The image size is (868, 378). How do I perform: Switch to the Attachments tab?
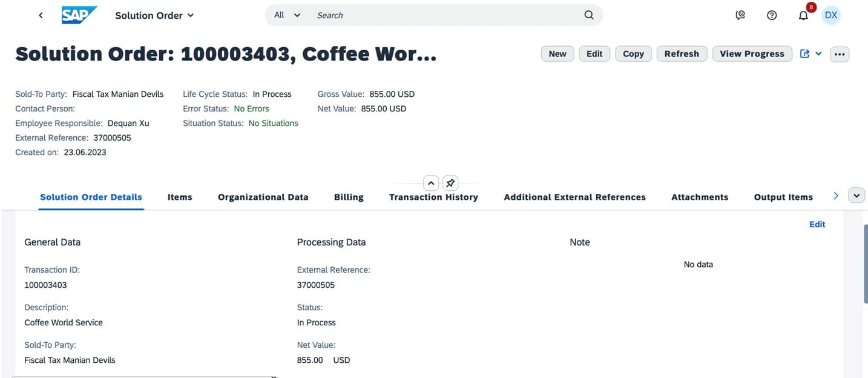(x=700, y=197)
